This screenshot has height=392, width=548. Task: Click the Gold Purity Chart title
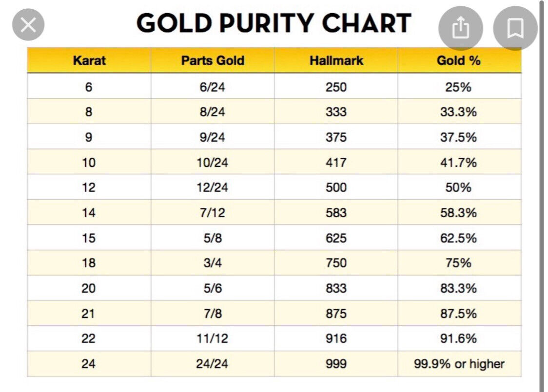274,23
